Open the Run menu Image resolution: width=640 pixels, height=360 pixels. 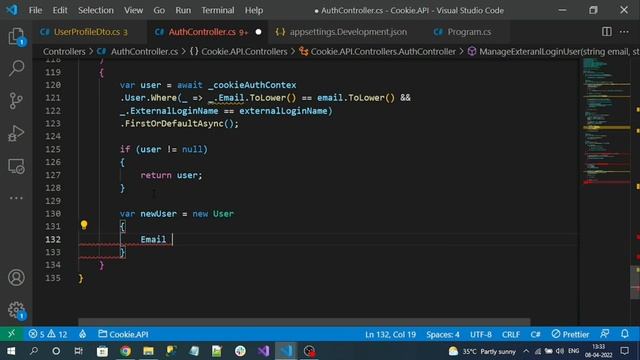183,10
